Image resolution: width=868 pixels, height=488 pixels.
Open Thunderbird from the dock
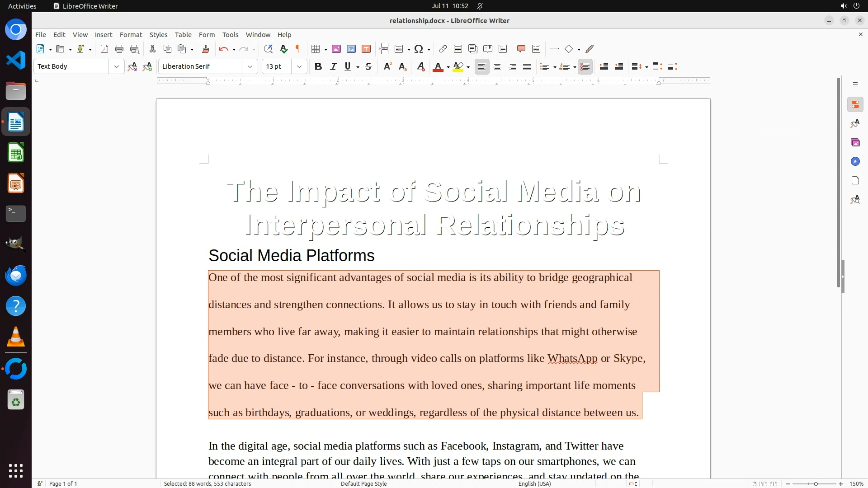(x=16, y=275)
